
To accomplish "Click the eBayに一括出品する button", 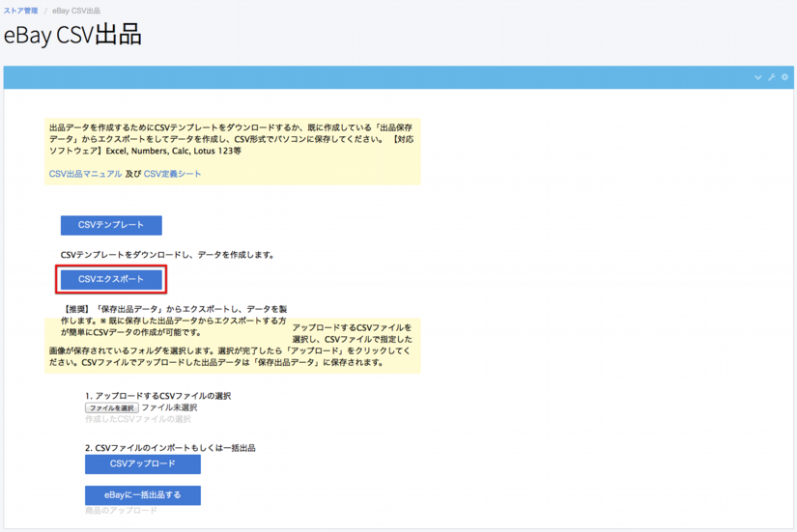I will (x=142, y=495).
